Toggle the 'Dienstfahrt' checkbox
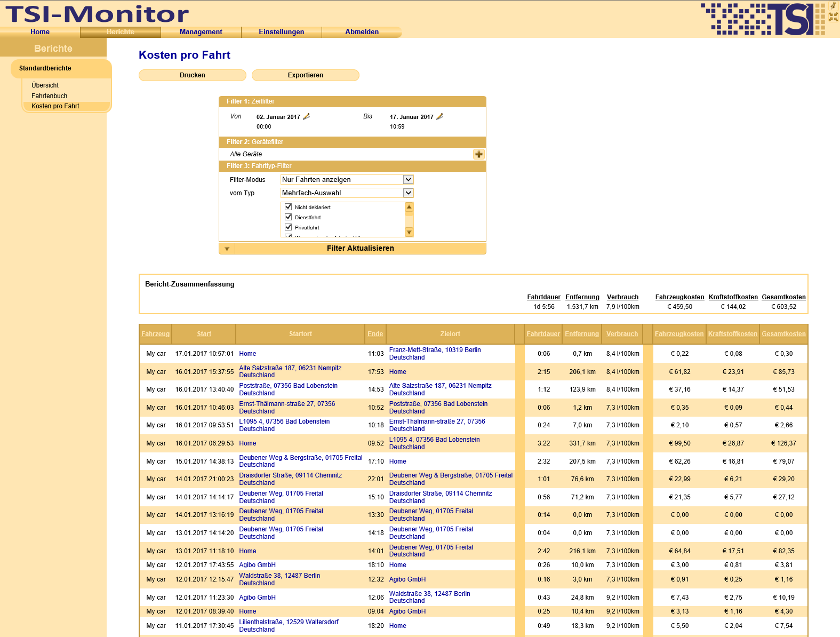Screen dimensions: 840x637 [288, 217]
